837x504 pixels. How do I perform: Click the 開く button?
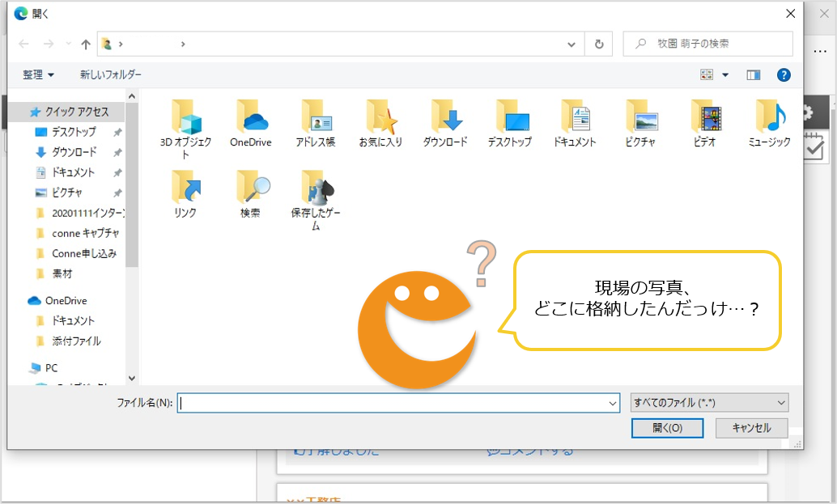click(666, 428)
